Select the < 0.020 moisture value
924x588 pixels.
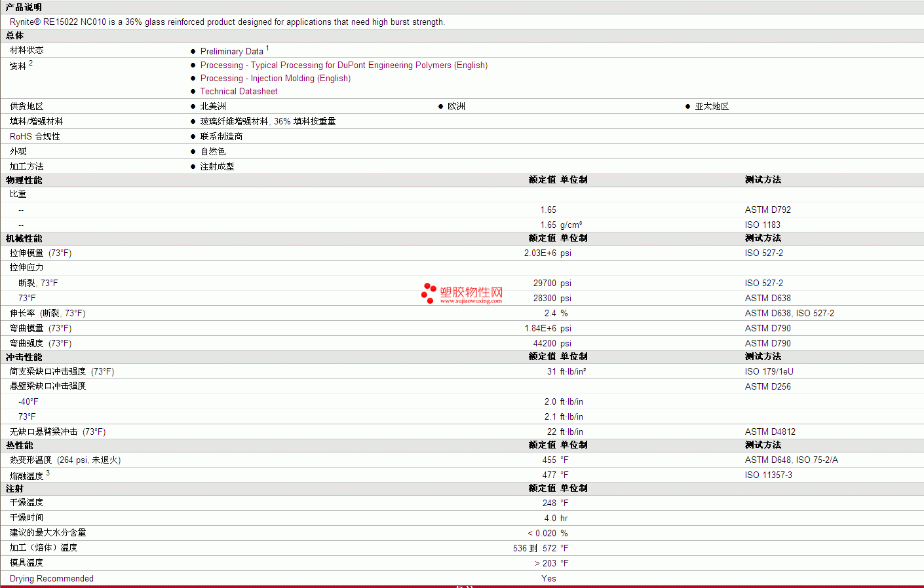pos(542,534)
